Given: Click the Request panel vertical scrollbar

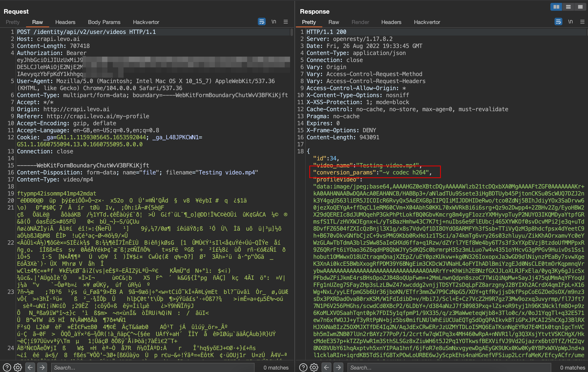Looking at the screenshot, I should [292, 32].
